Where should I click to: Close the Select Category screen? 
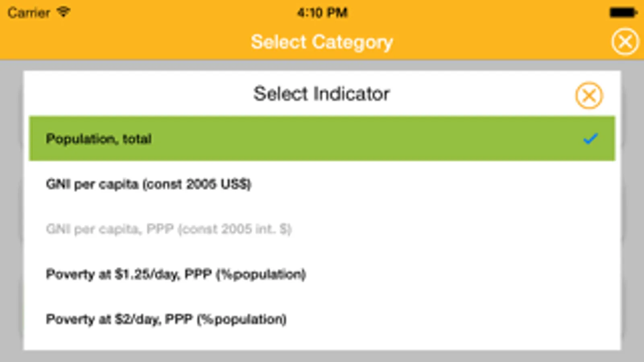[x=625, y=42]
